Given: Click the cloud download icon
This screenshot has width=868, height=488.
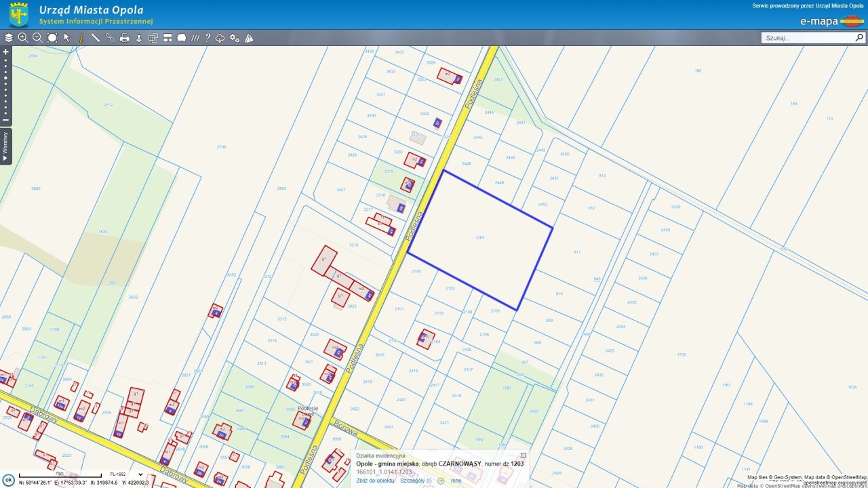Looking at the screenshot, I should click(220, 38).
